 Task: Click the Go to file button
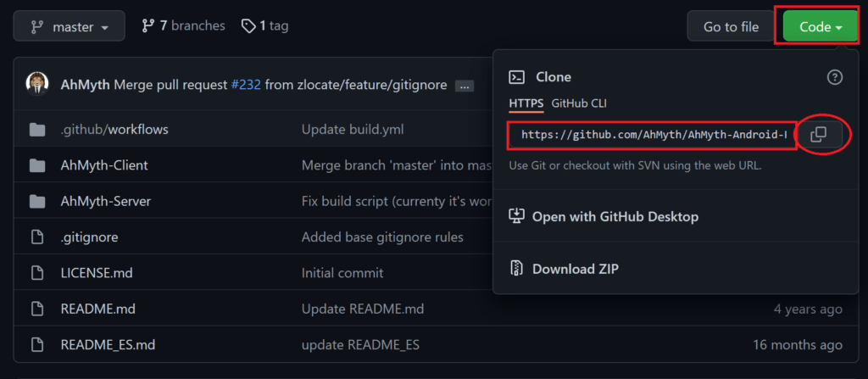(731, 26)
